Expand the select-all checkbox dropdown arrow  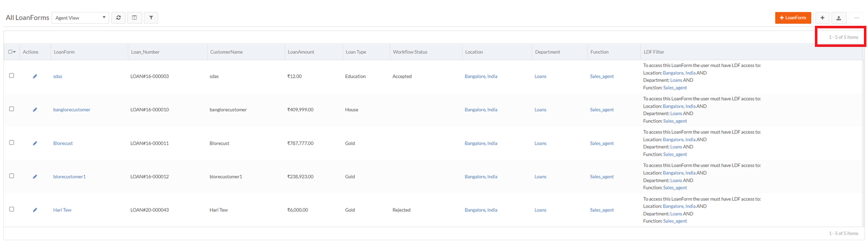click(14, 52)
